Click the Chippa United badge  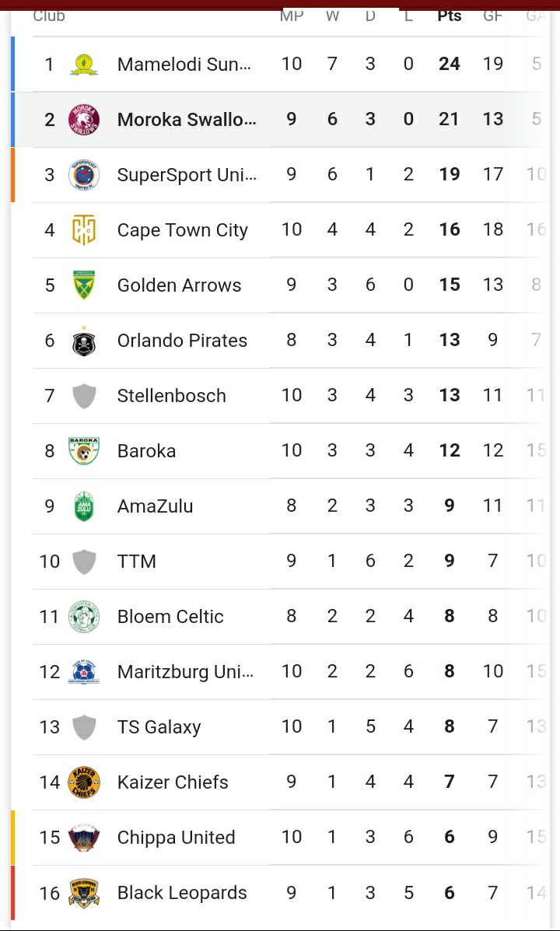(x=84, y=837)
